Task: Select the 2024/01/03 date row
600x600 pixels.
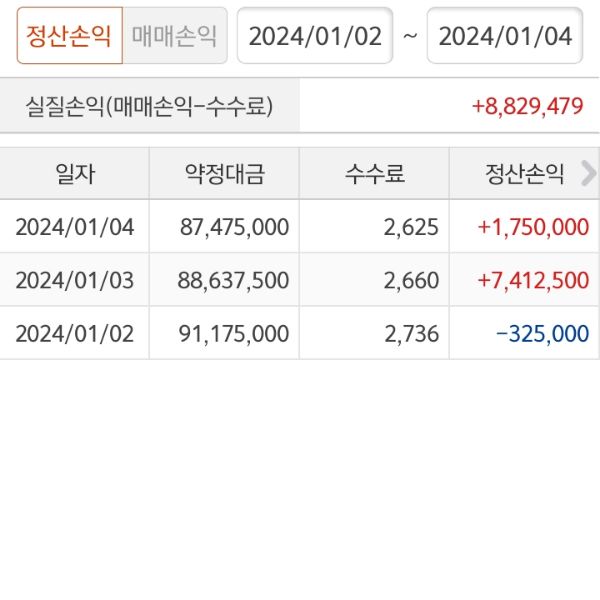Action: coord(75,280)
